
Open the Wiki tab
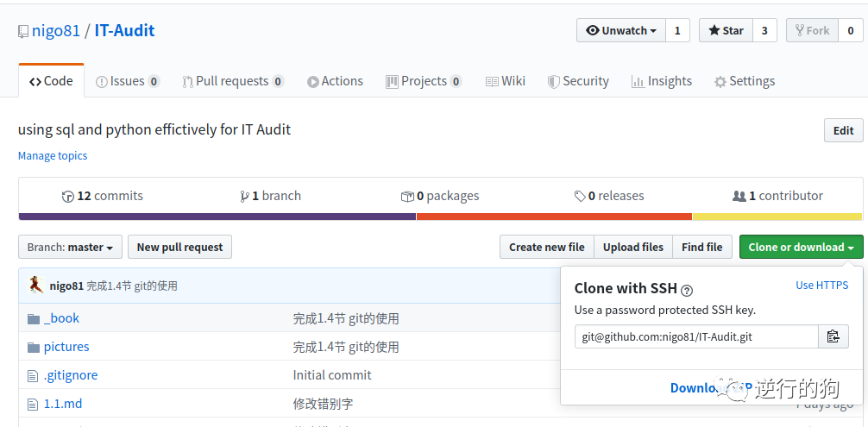[506, 81]
